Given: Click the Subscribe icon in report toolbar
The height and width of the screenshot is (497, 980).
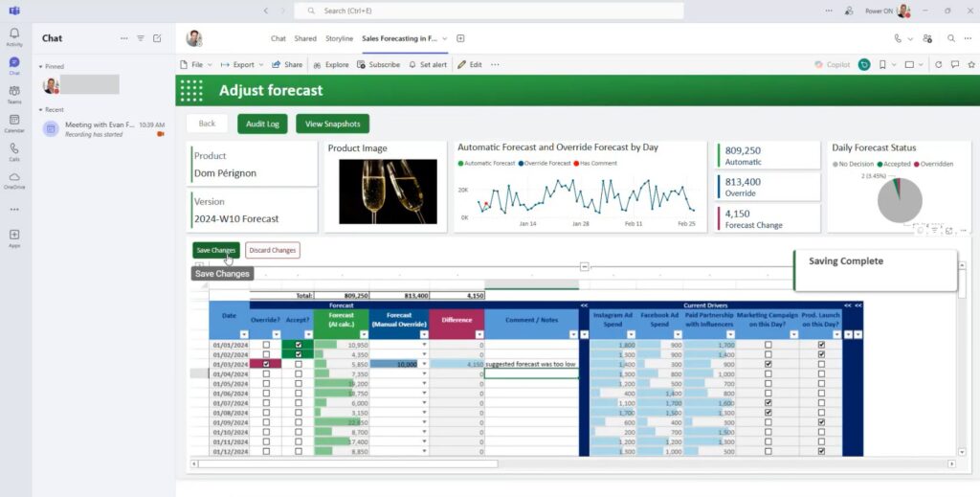Looking at the screenshot, I should click(x=362, y=65).
